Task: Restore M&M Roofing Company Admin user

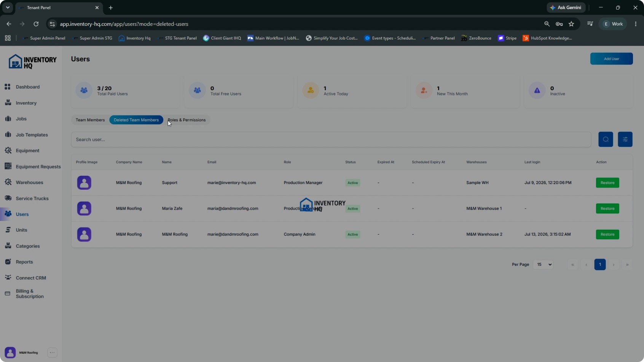Action: point(607,235)
